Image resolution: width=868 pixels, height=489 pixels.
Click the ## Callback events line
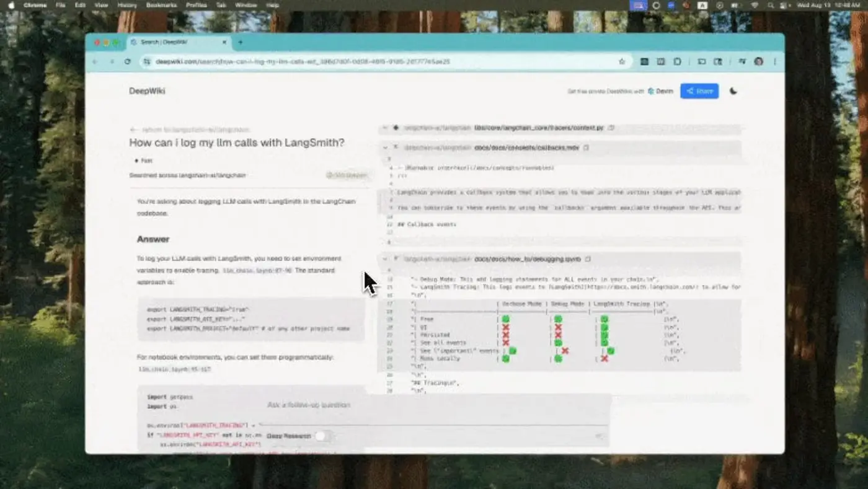click(427, 224)
